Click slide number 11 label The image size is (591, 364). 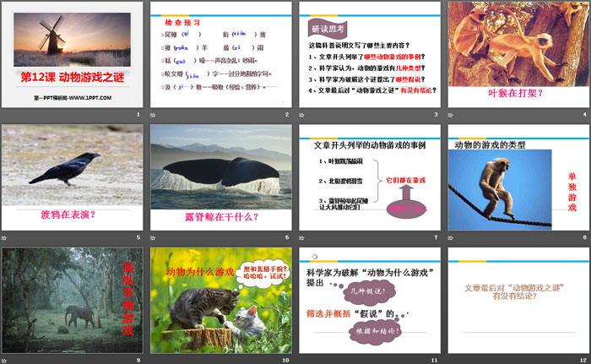[435, 361]
